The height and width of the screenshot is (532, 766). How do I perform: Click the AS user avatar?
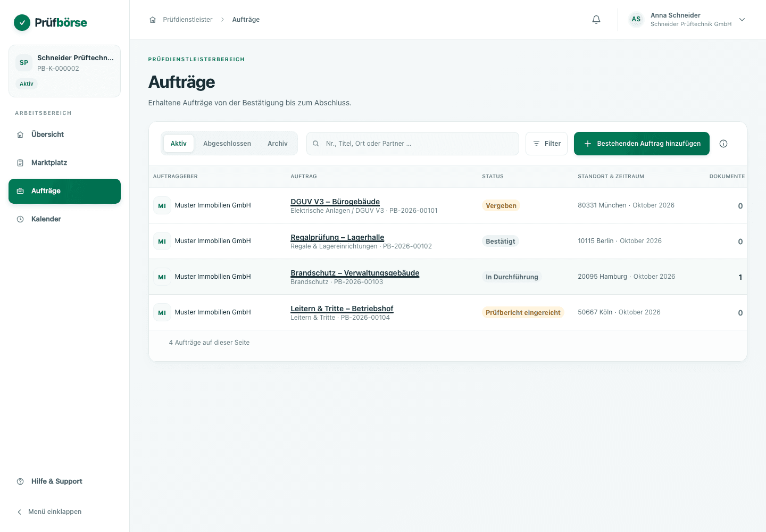point(636,20)
